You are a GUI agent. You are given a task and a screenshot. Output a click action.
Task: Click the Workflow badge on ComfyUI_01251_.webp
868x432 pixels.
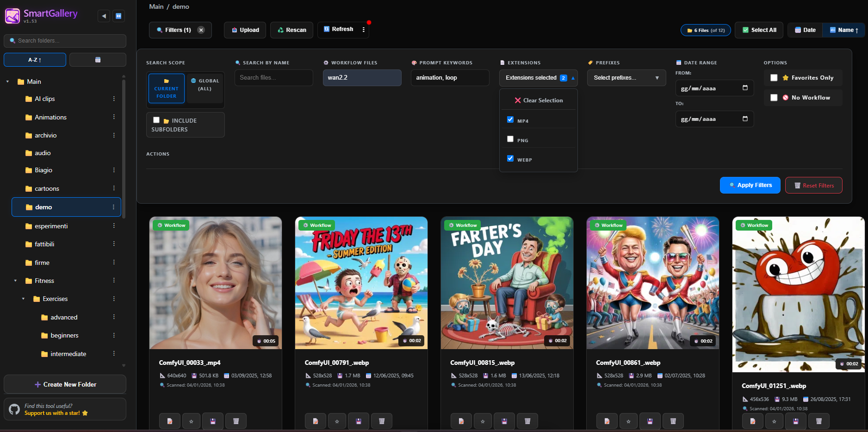754,225
